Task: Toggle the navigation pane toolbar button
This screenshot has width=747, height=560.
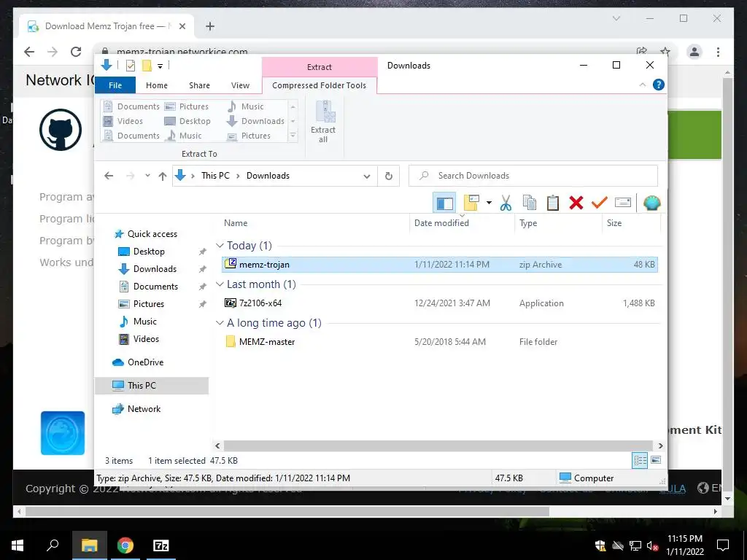Action: tap(444, 203)
